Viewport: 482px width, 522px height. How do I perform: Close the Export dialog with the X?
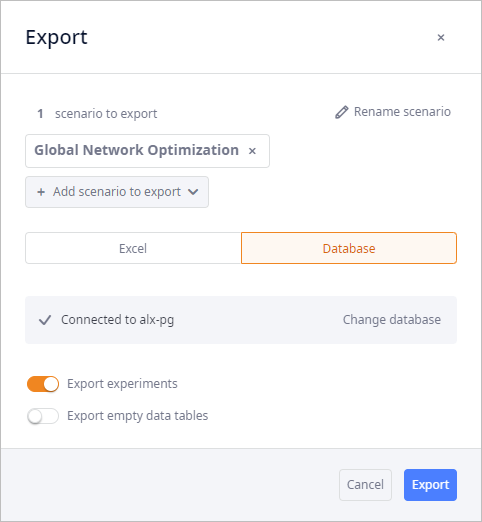point(441,37)
